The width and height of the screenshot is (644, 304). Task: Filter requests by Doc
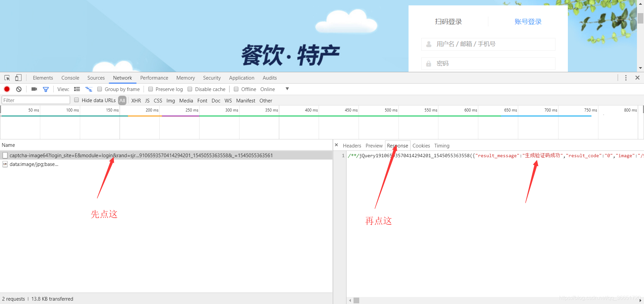tap(216, 101)
